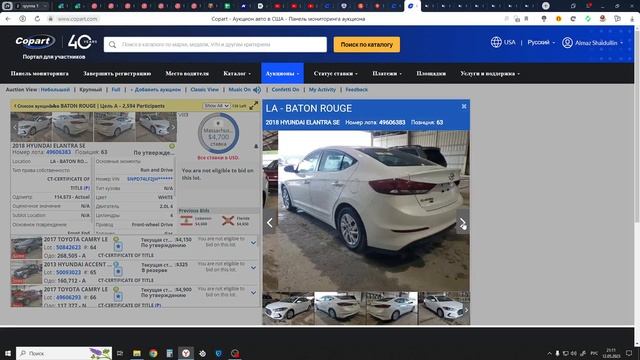This screenshot has height=360, width=640.
Task: Move the bottom thumbnail strip to the right
Action: click(466, 310)
